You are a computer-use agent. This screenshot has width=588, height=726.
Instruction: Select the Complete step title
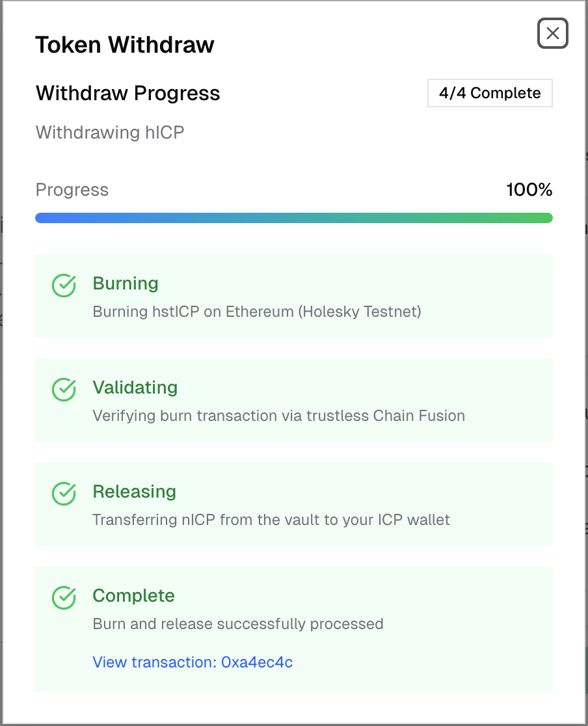point(134,596)
